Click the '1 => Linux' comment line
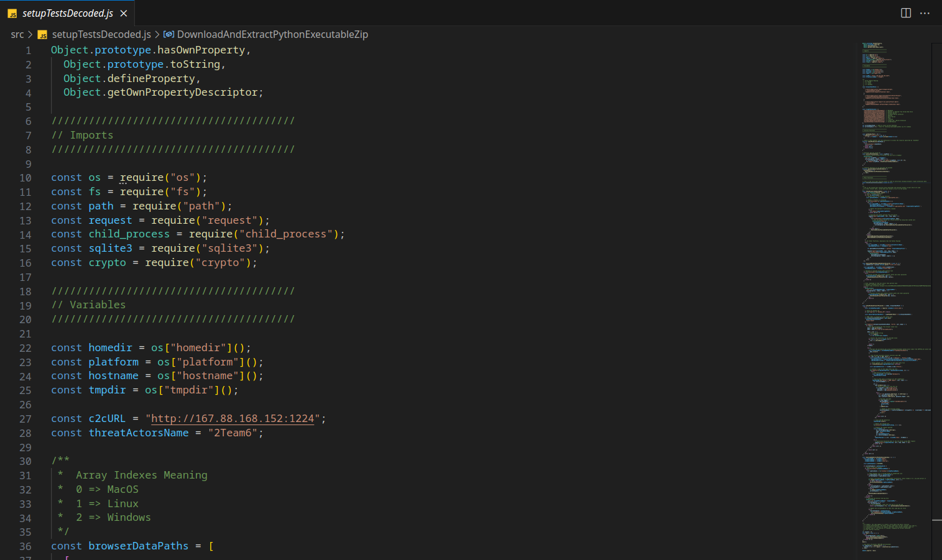The height and width of the screenshot is (560, 942). coord(107,504)
